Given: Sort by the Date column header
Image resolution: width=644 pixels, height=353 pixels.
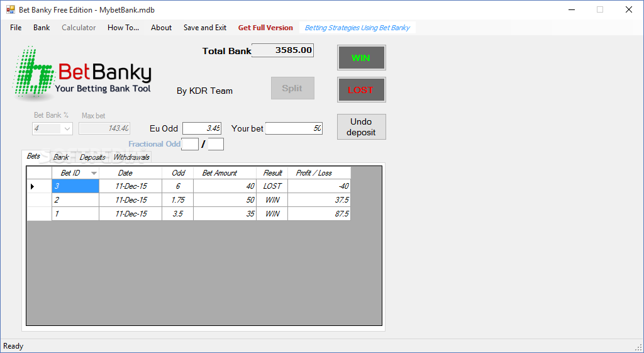Looking at the screenshot, I should click(130, 173).
